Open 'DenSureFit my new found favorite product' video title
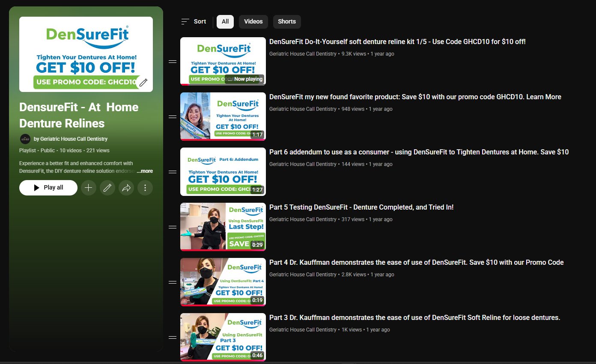The image size is (596, 364). pyautogui.click(x=415, y=97)
